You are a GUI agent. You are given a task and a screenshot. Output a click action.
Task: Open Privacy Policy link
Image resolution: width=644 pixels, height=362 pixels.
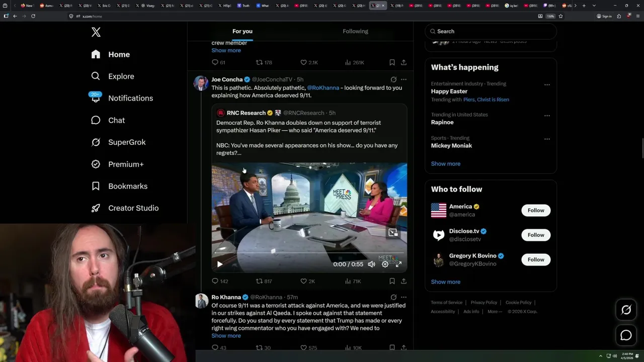click(x=484, y=303)
